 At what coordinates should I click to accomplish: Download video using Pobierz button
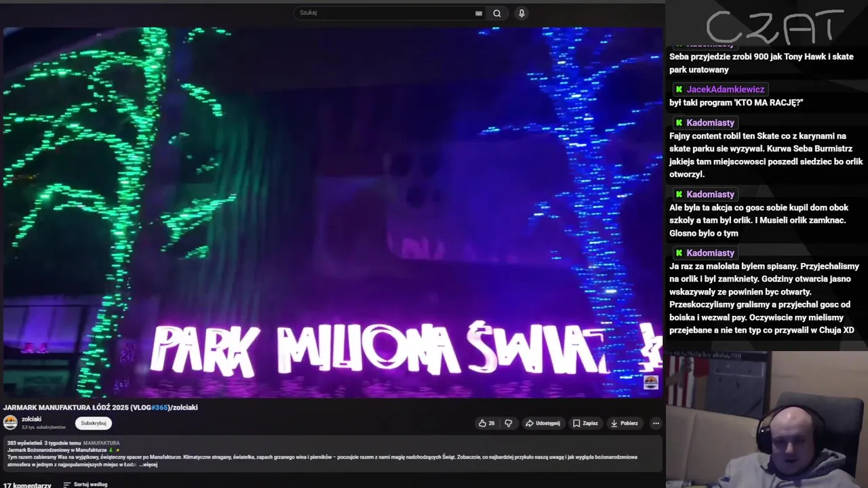[x=624, y=423]
